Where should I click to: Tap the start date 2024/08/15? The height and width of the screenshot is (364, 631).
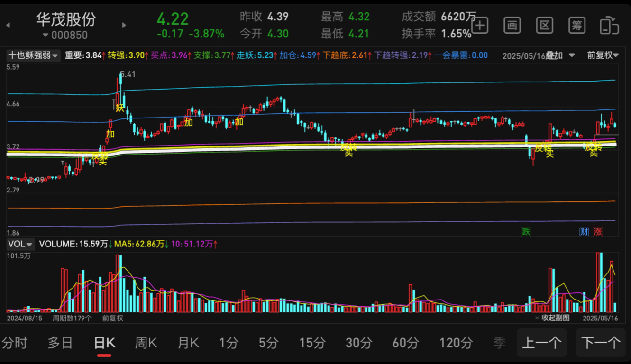pyautogui.click(x=25, y=318)
